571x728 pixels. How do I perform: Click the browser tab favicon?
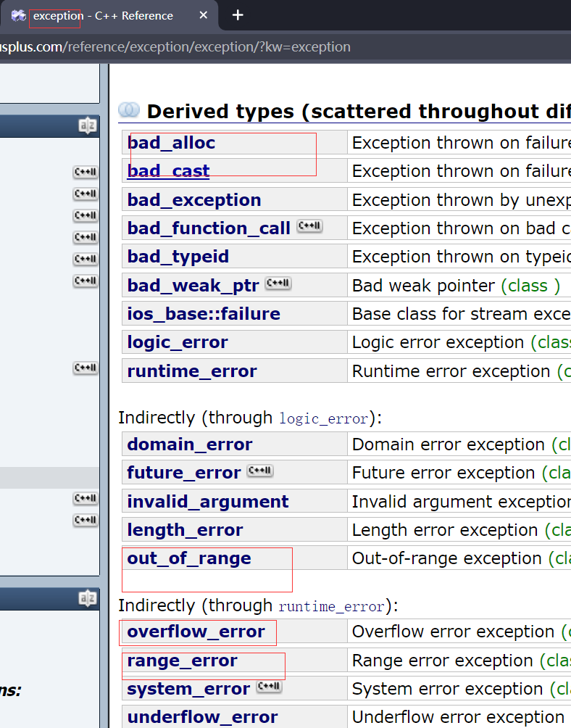pyautogui.click(x=19, y=15)
